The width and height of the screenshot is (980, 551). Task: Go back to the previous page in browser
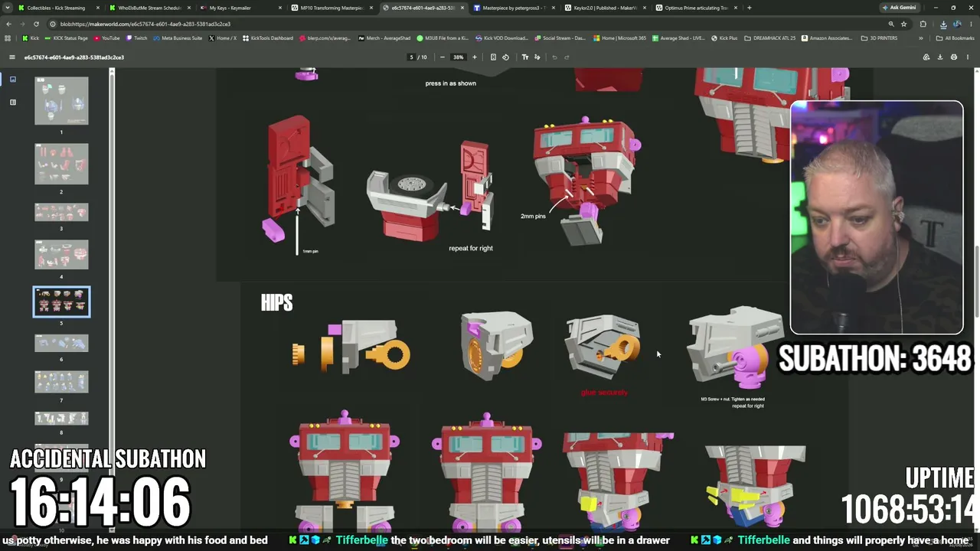tap(8, 24)
